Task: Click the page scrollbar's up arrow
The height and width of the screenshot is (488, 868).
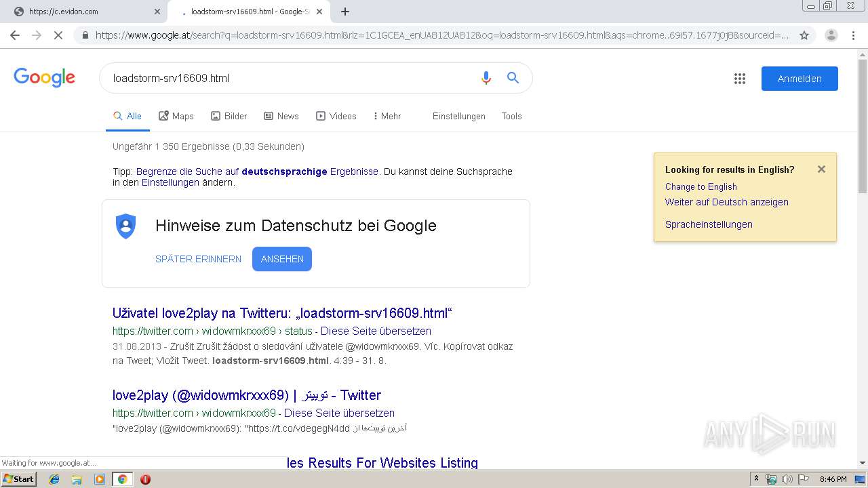Action: pyautogui.click(x=862, y=54)
